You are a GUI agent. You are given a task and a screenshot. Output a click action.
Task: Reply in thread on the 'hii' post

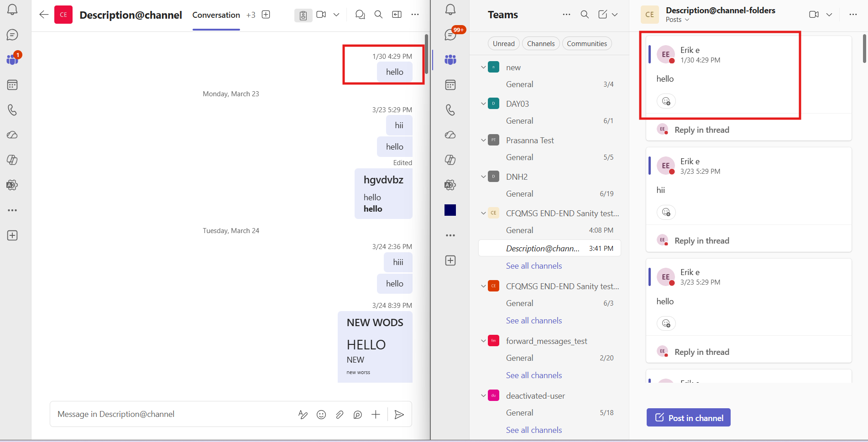pos(702,241)
